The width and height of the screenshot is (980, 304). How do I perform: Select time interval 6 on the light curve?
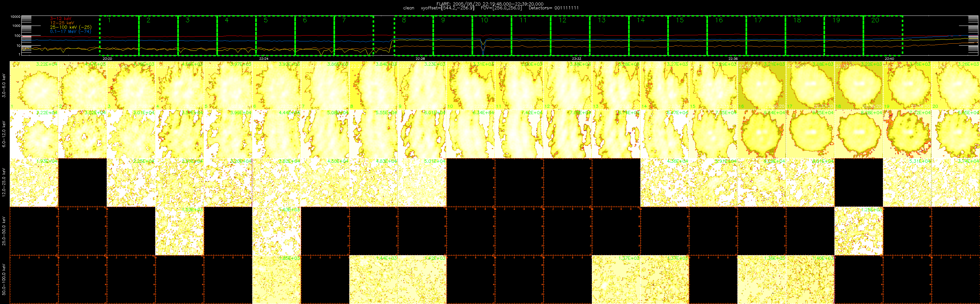pos(315,36)
